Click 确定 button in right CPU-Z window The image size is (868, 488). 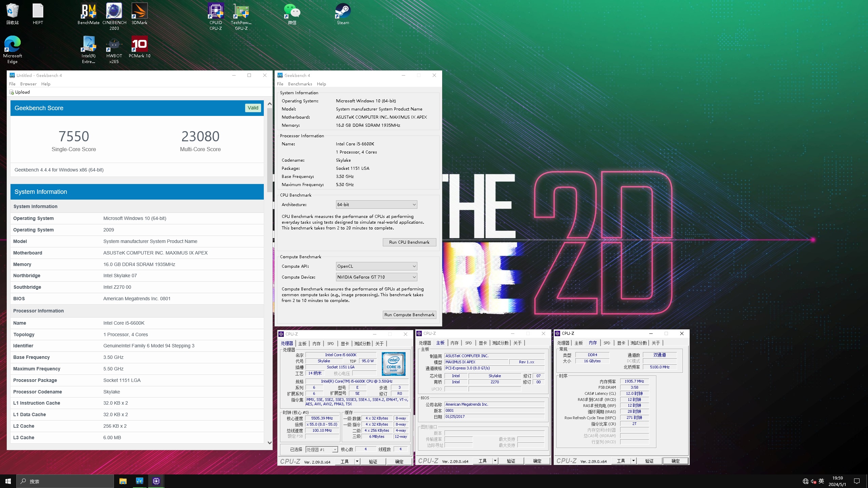click(675, 461)
